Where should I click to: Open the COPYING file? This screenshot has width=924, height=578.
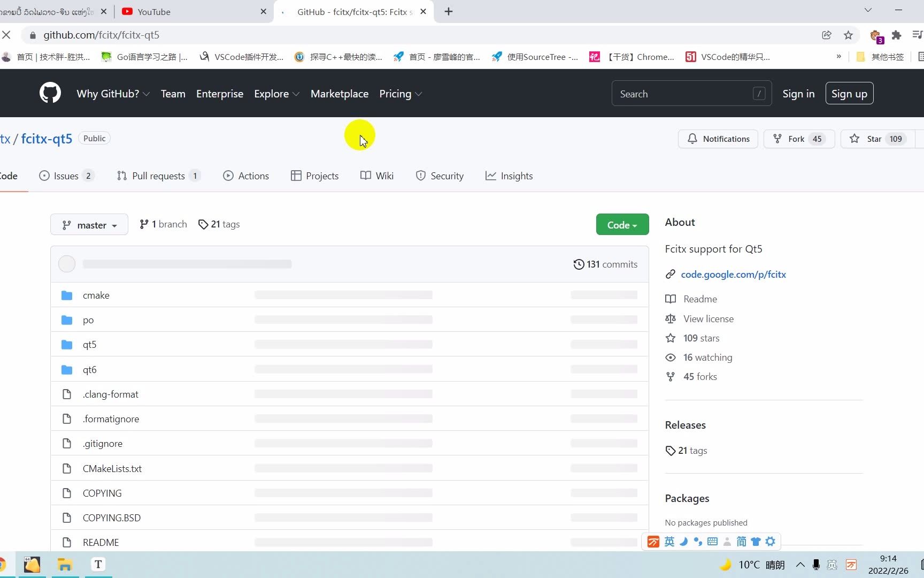pyautogui.click(x=102, y=493)
